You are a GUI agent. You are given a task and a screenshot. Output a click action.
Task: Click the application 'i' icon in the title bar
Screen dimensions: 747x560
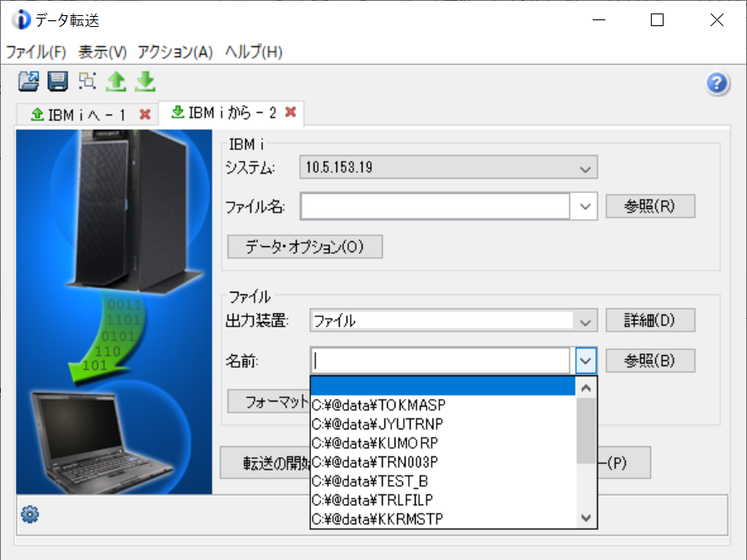20,20
